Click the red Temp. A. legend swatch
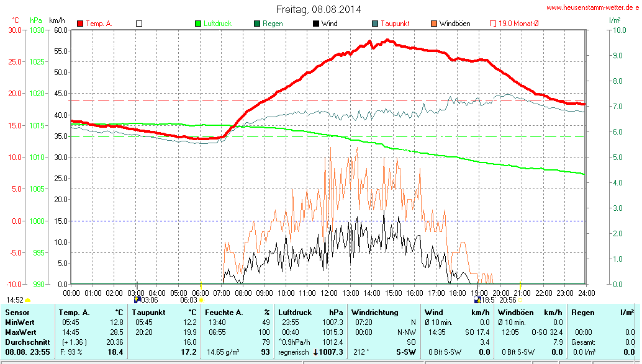This screenshot has width=642, height=364. (80, 24)
